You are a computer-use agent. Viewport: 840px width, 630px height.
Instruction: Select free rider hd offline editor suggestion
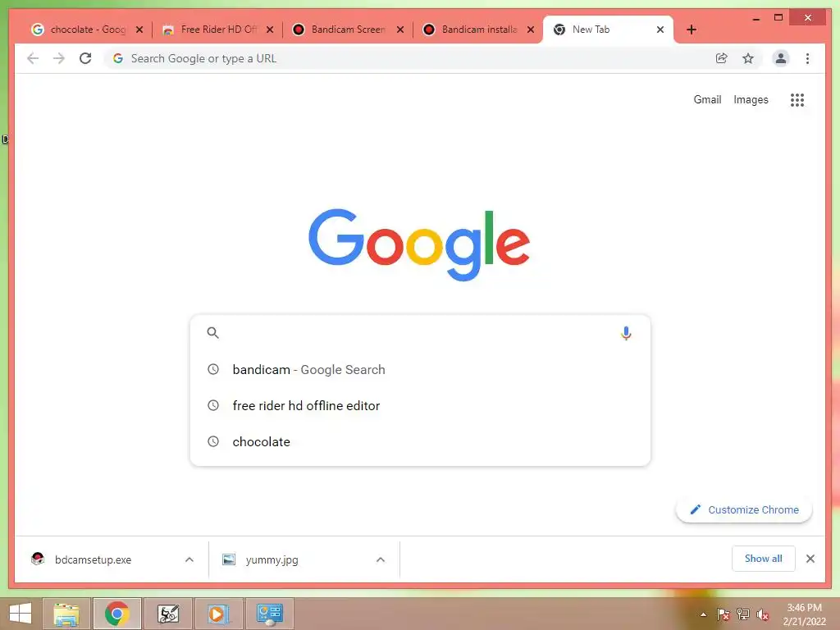tap(420, 405)
